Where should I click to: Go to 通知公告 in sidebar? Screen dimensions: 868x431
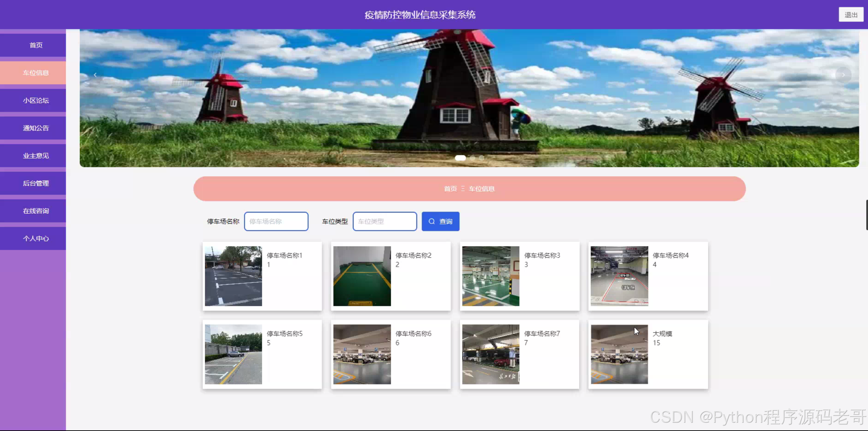point(36,128)
